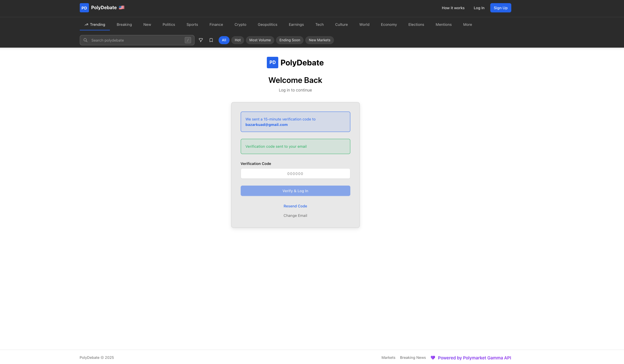
Task: Click the purple heart icon in footer
Action: point(433,358)
